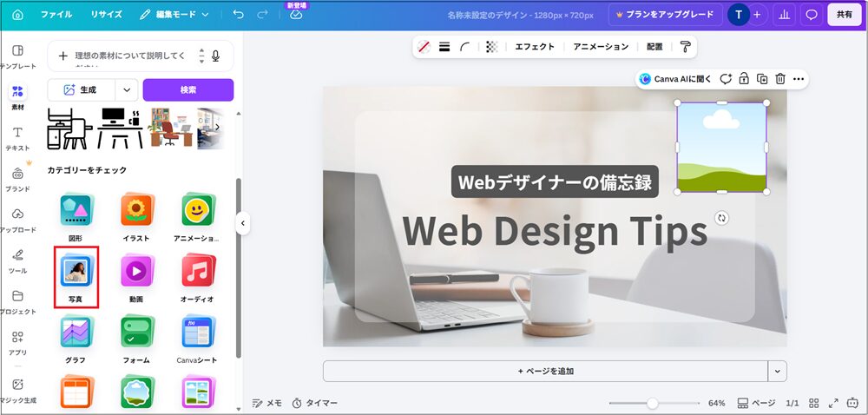Click プランをアップグレード button

(x=665, y=15)
